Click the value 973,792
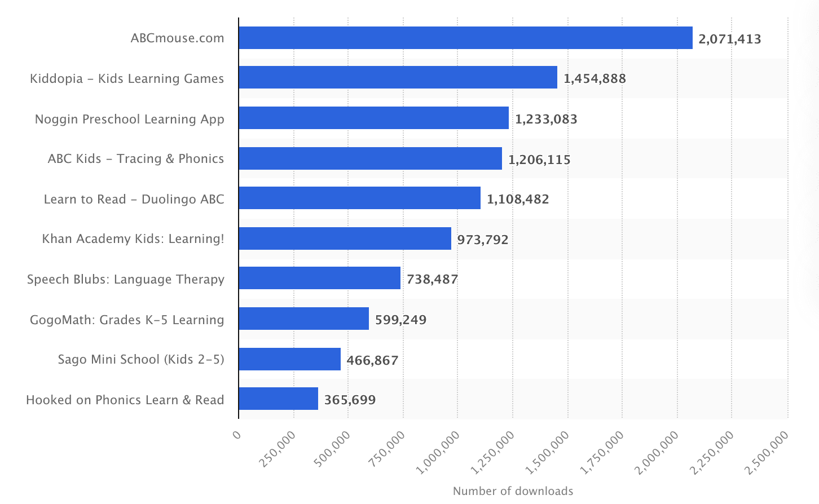This screenshot has height=504, width=819. (x=483, y=240)
